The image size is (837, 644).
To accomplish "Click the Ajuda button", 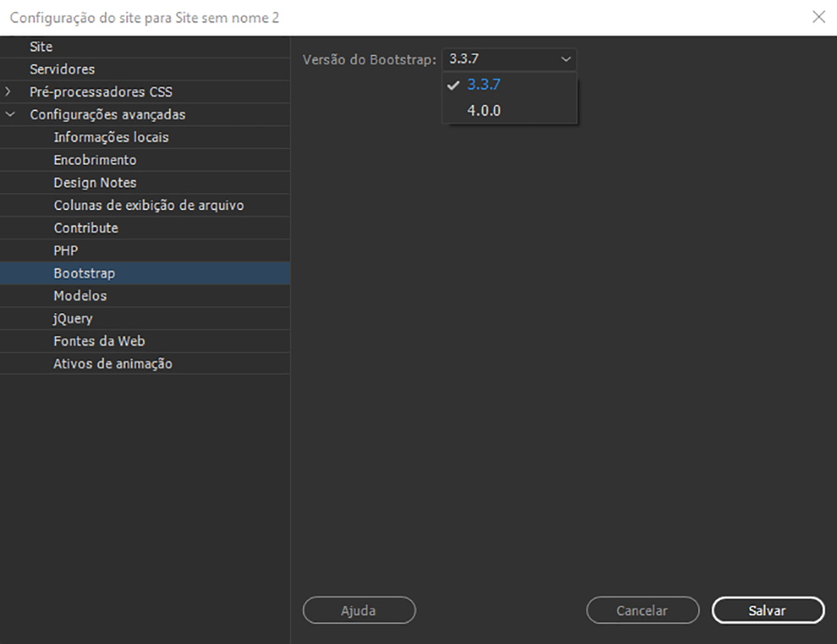I will click(x=359, y=611).
